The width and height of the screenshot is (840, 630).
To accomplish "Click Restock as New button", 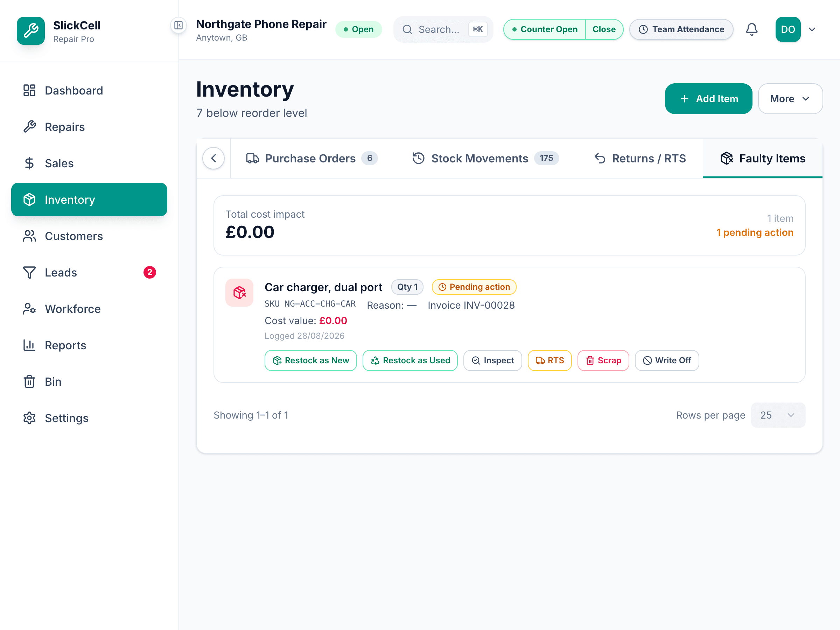I will point(311,360).
